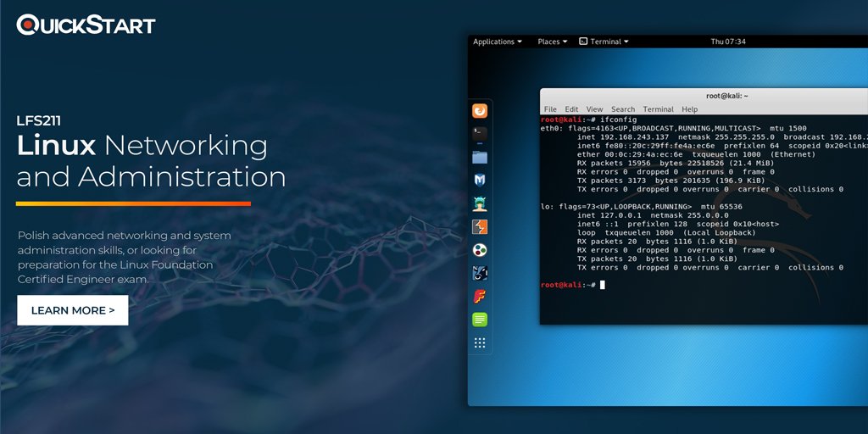Open the View menu in terminal
The width and height of the screenshot is (868, 434).
coord(594,109)
